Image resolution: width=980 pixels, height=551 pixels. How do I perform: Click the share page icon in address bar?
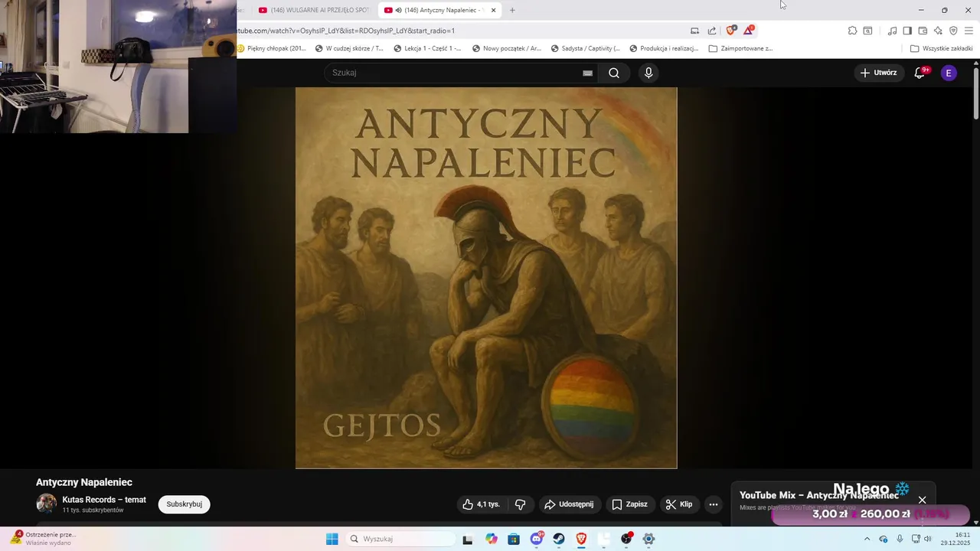[x=712, y=31]
